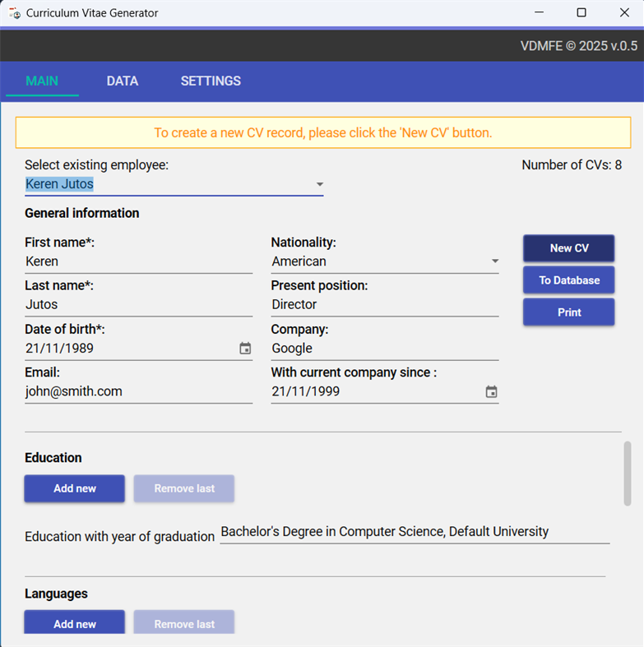Click the New CV button
The image size is (644, 647).
tap(569, 248)
